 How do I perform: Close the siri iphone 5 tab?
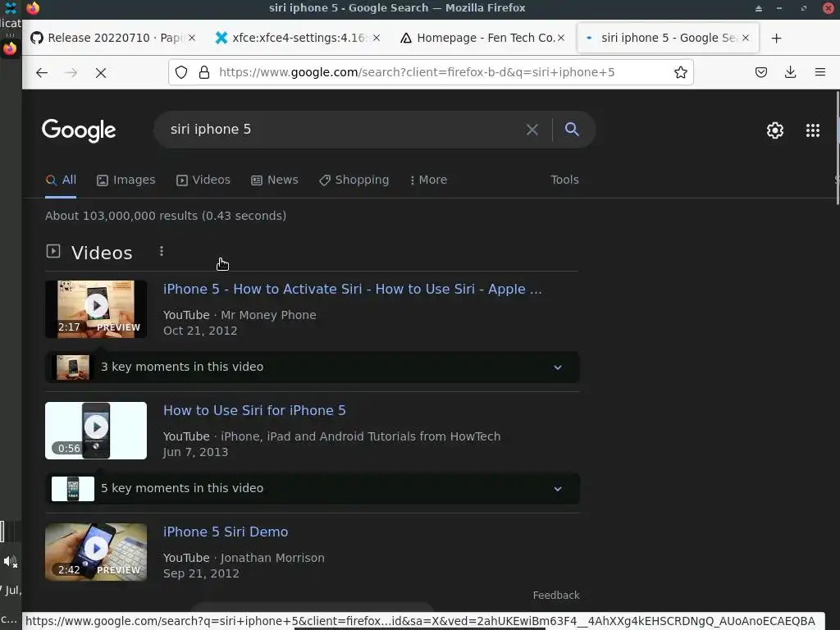(x=745, y=38)
